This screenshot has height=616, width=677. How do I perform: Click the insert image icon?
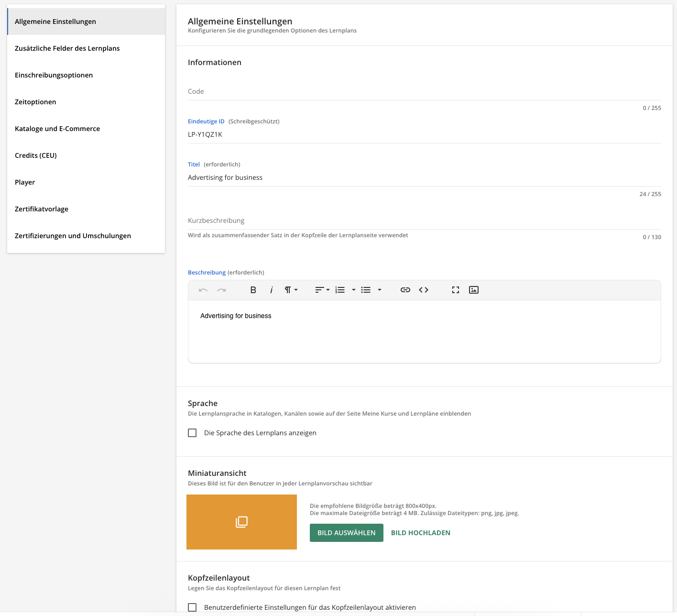(474, 290)
